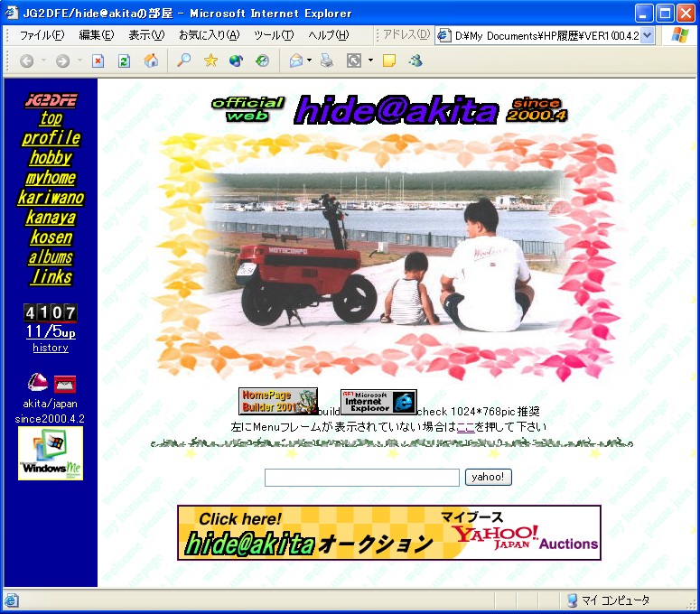Open Favorites via the star icon
This screenshot has height=614, width=700.
click(x=210, y=60)
